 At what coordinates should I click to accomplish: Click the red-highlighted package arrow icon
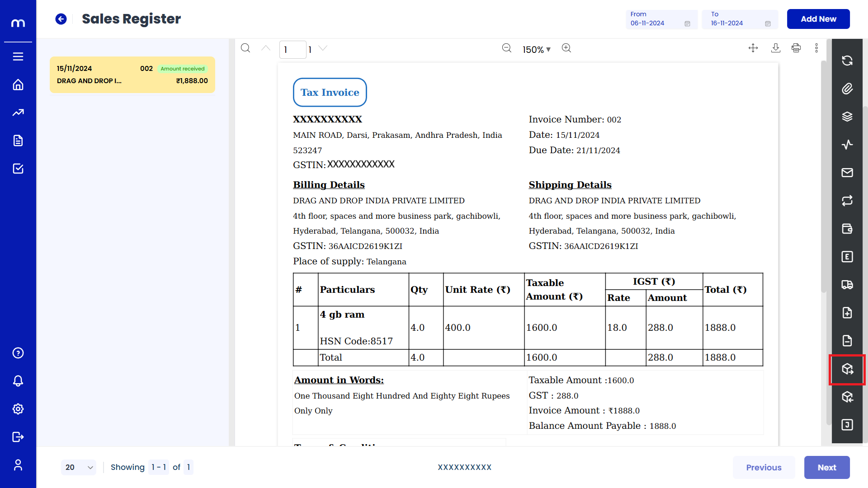847,369
